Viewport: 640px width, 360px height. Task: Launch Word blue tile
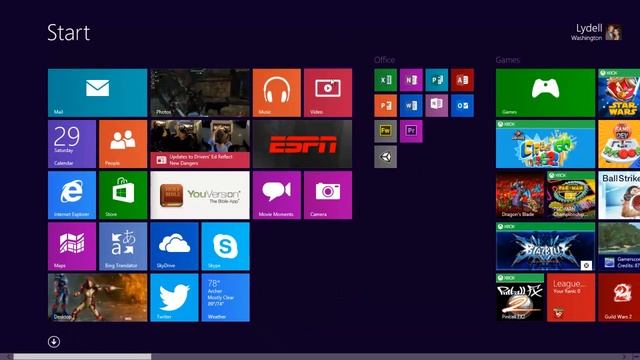pos(411,106)
